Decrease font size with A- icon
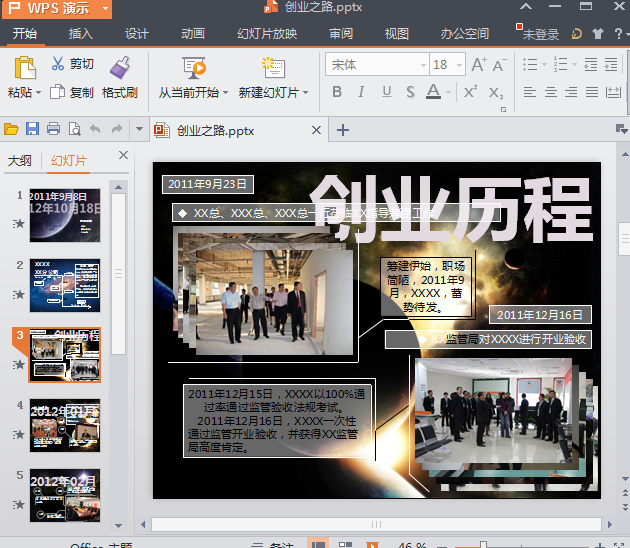This screenshot has width=630, height=548. tap(499, 65)
